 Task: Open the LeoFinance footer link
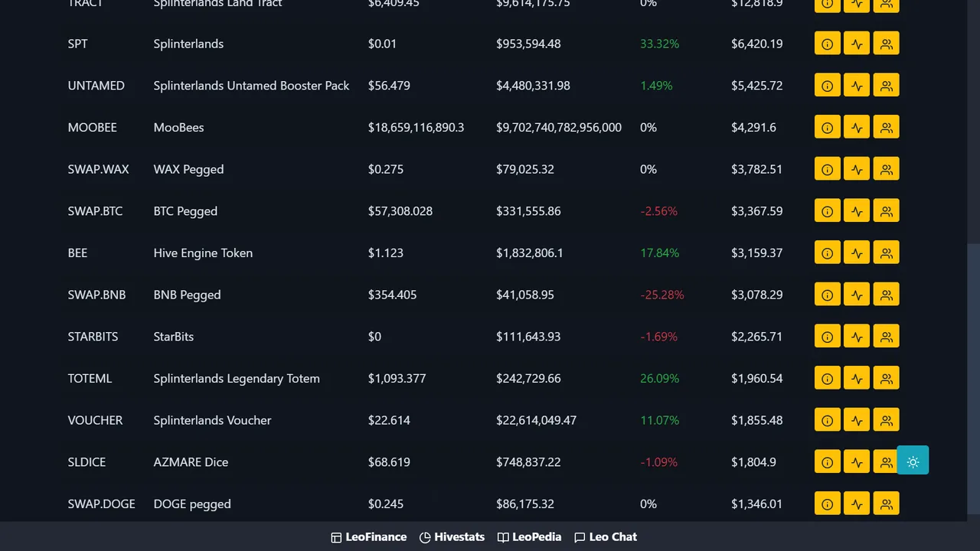pyautogui.click(x=368, y=537)
